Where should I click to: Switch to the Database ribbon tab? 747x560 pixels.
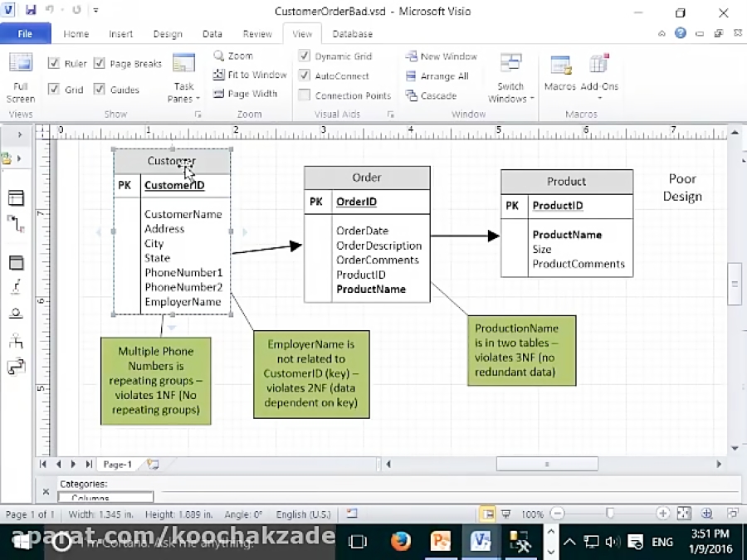point(352,34)
